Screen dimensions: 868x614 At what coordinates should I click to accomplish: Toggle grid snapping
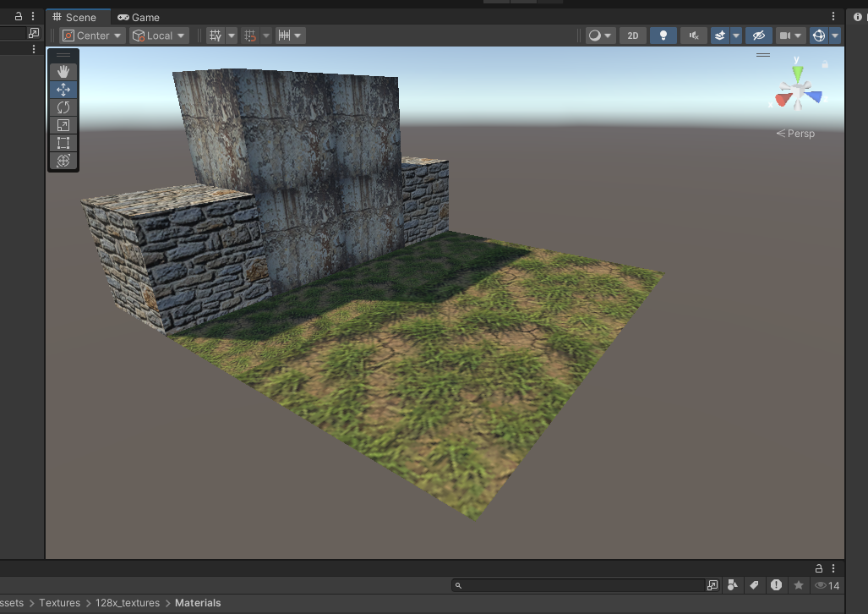[x=250, y=36]
